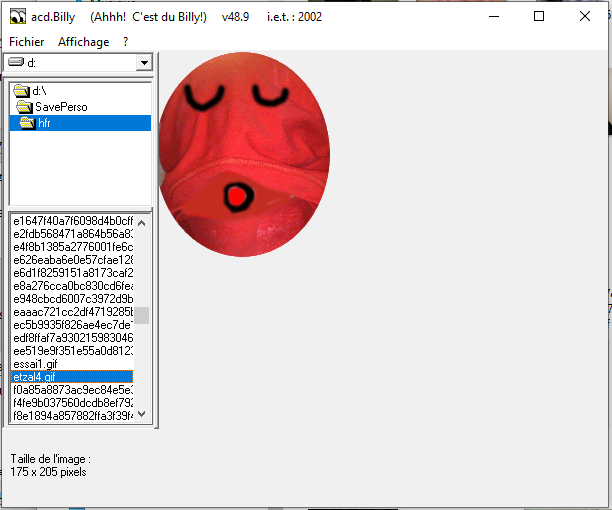
Task: Select file edf8ffaf7a930215983046
Action: (x=73, y=338)
